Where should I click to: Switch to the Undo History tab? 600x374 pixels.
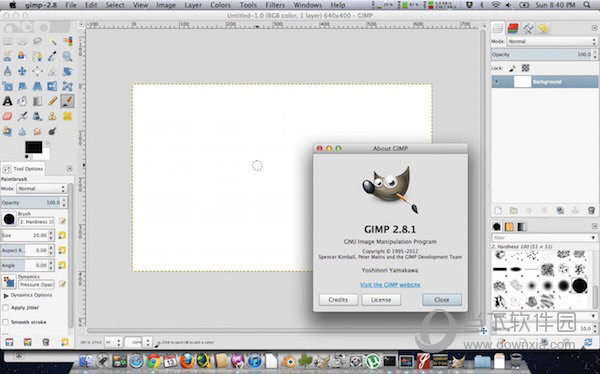tap(543, 28)
